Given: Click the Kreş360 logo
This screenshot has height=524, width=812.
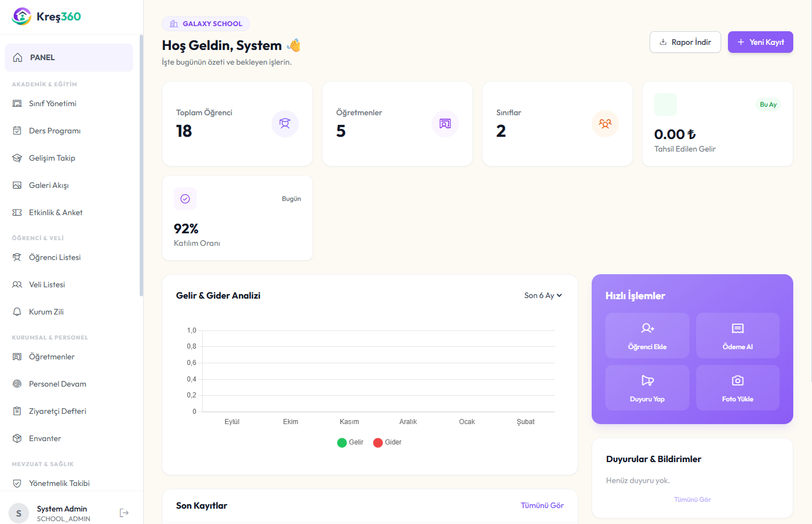Looking at the screenshot, I should pyautogui.click(x=47, y=16).
